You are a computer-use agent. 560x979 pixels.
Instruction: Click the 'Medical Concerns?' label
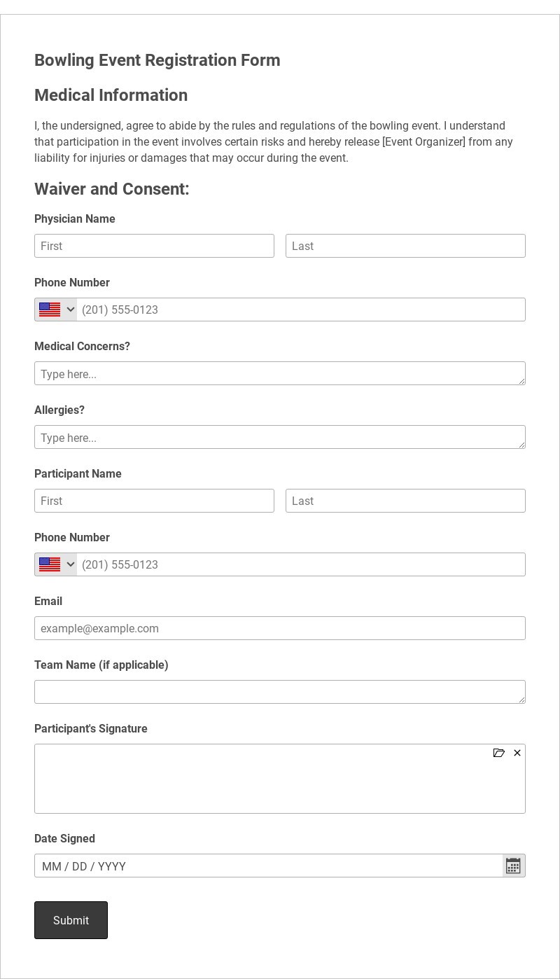82,347
